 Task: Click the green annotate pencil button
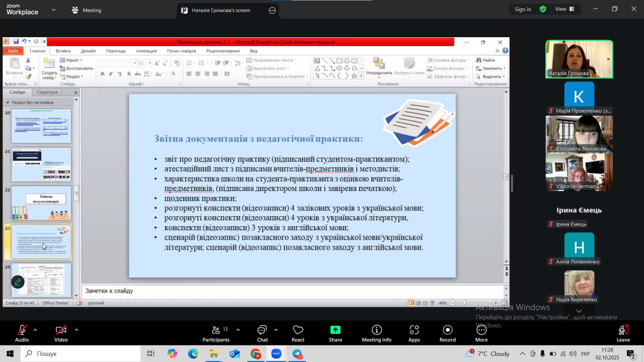click(18, 282)
